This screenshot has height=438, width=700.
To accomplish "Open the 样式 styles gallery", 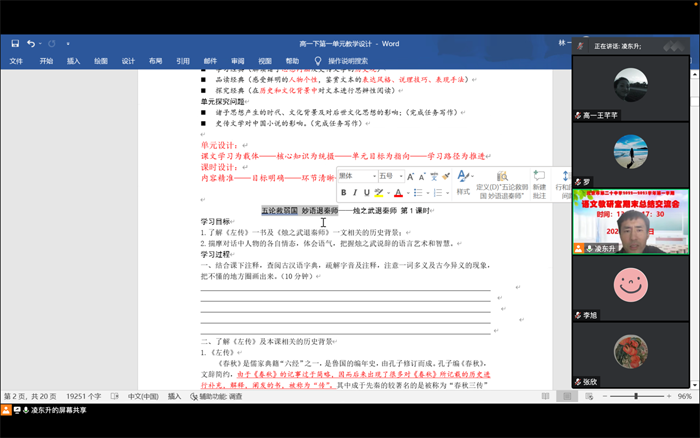I will tap(463, 183).
